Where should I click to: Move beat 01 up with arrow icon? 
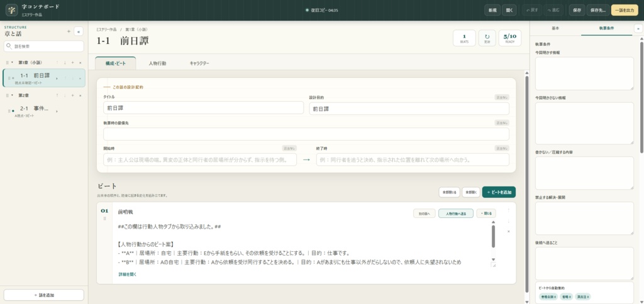(x=508, y=210)
